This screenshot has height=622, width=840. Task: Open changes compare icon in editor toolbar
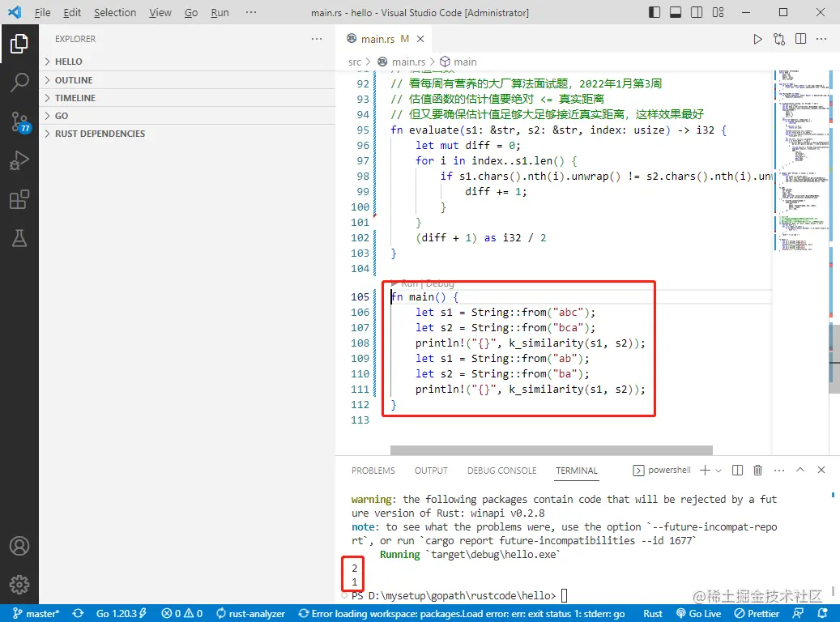coord(779,39)
